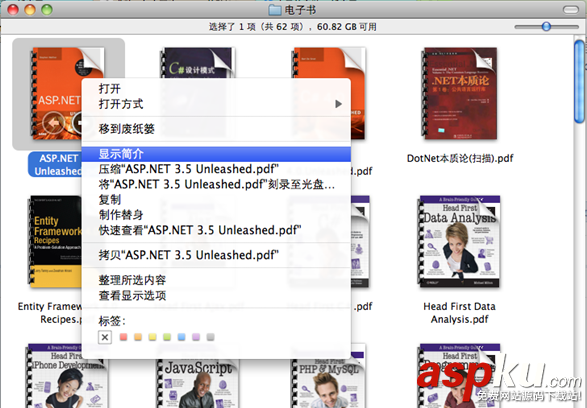
Task: Click the icon size slider handle
Action: [546, 27]
